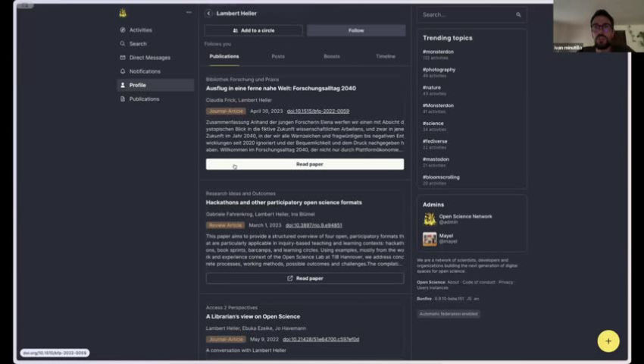Open Mayel admin profile avatar
Screen dimensions: 644x364
pyautogui.click(x=430, y=239)
